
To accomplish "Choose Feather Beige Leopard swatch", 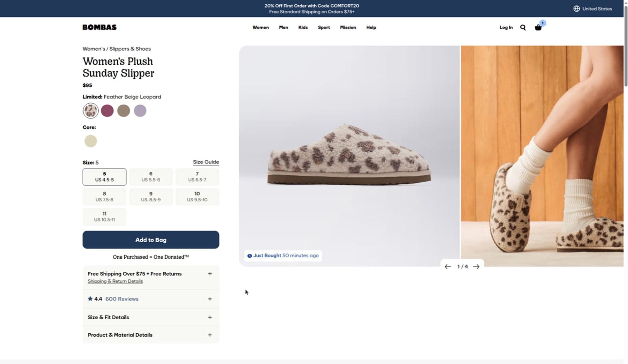I will (x=91, y=111).
